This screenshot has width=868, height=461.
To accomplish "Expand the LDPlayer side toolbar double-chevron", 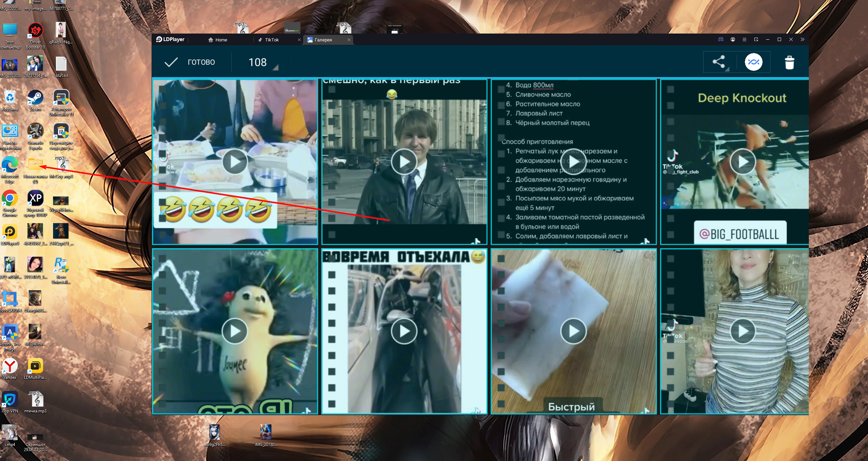I will [802, 39].
